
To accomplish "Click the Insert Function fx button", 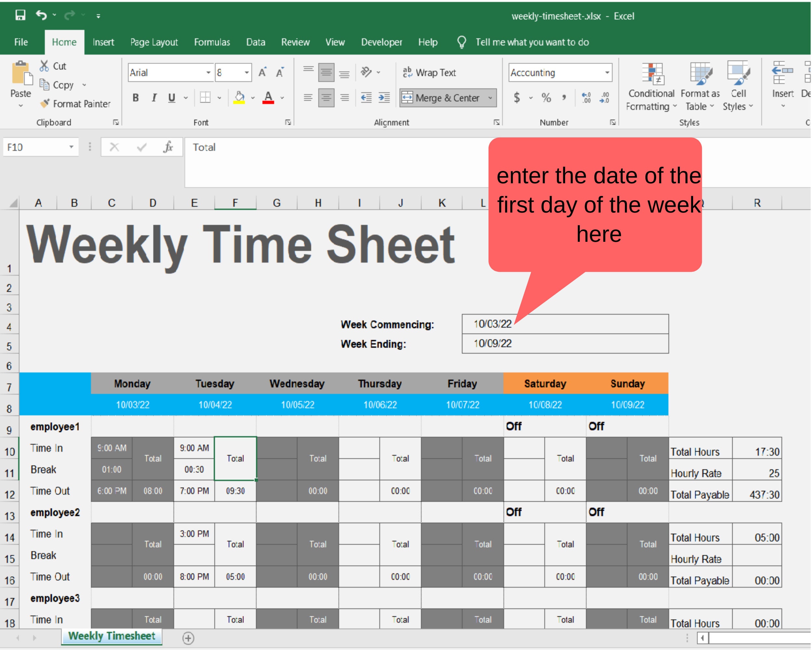I will 168,147.
